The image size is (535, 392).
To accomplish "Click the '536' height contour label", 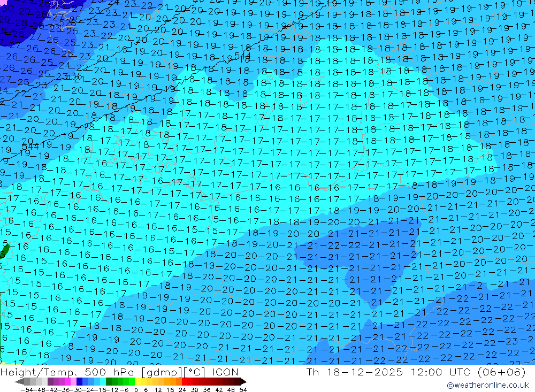I will [x=73, y=76].
